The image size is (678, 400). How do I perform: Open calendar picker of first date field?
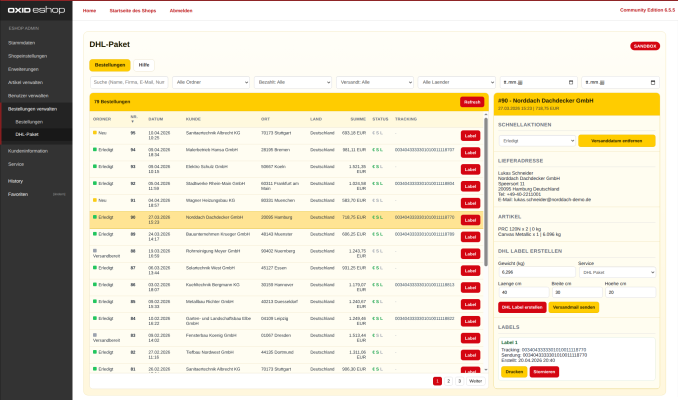(571, 82)
